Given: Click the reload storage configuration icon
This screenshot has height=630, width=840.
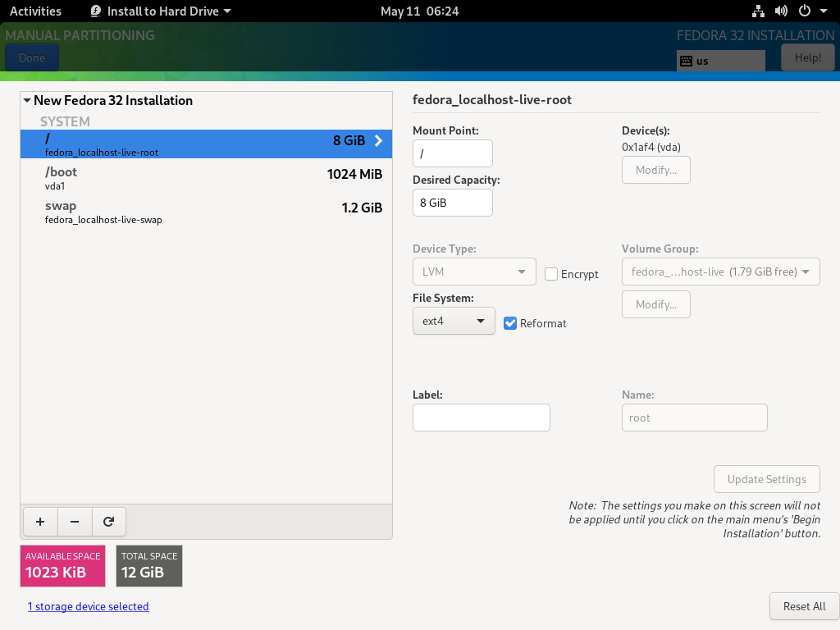Looking at the screenshot, I should [109, 522].
